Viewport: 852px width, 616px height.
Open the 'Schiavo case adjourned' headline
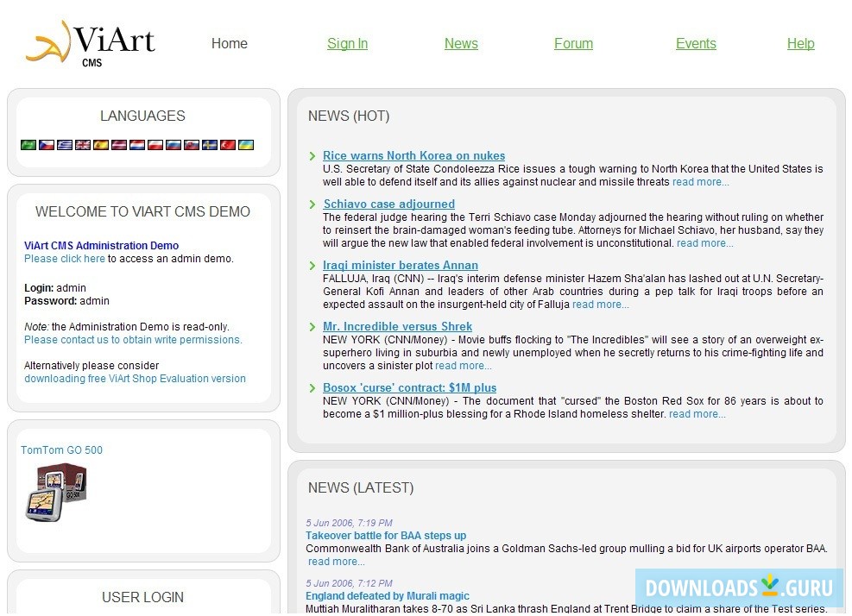pos(389,204)
